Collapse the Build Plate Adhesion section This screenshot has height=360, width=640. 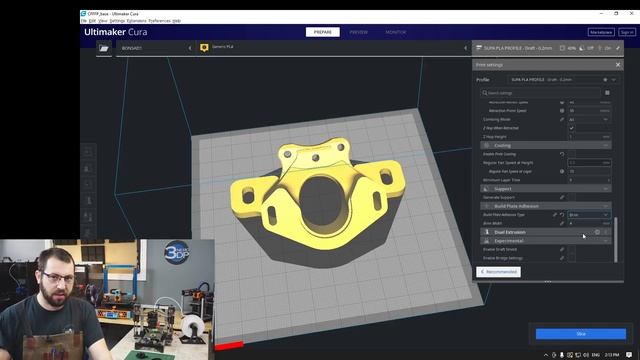tap(546, 206)
